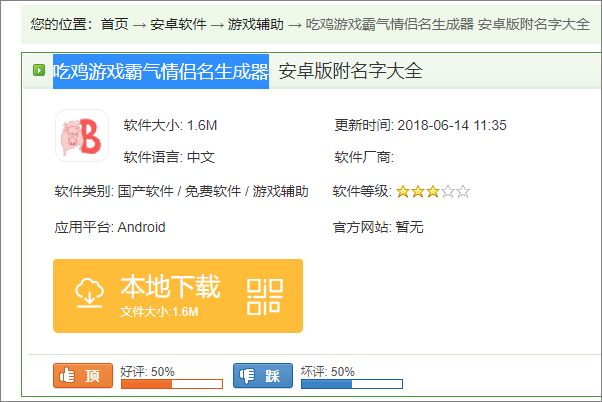This screenshot has width=602, height=402.
Task: Click the 本地下载 download button text
Action: coord(170,286)
